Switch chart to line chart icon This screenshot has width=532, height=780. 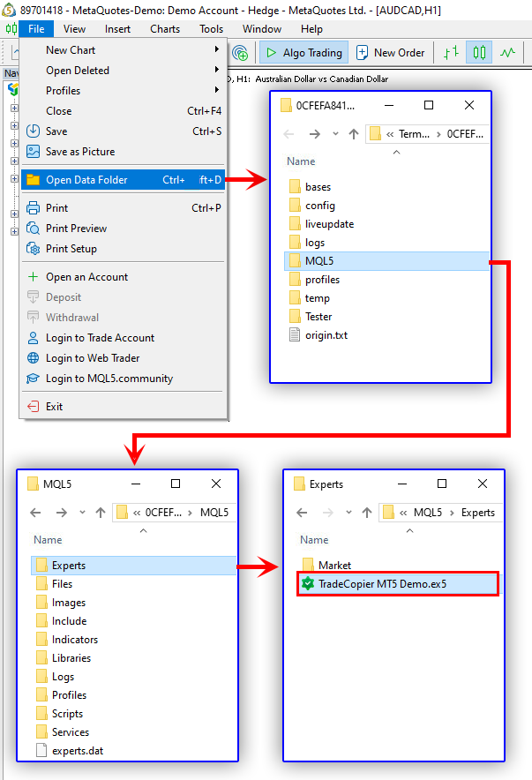507,52
